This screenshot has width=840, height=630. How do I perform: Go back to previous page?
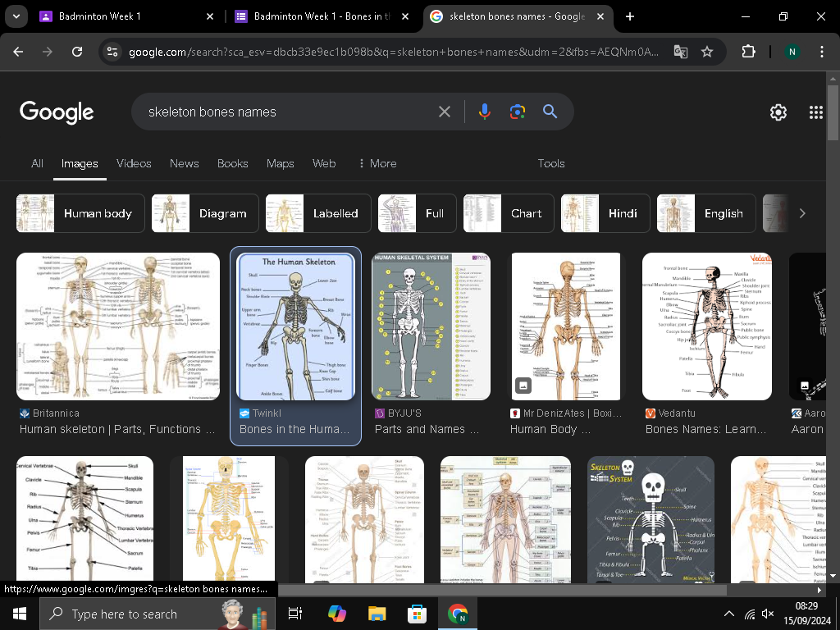[x=18, y=52]
